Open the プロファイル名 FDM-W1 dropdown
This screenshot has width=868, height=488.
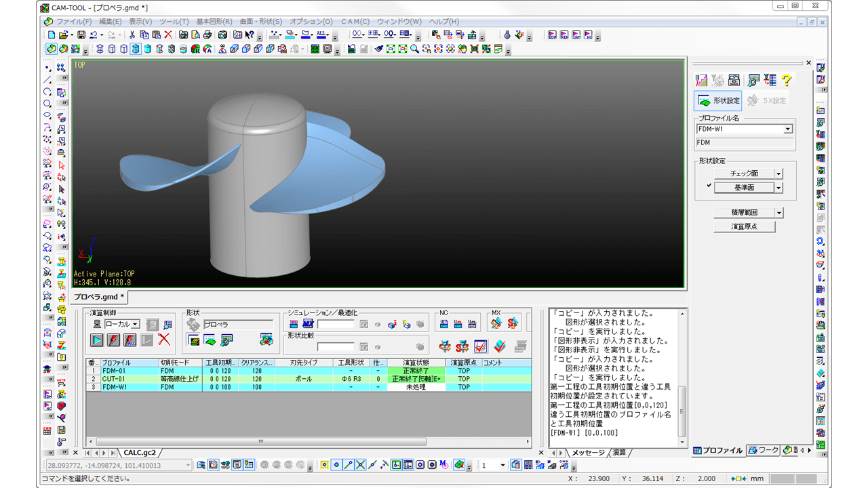click(x=788, y=129)
